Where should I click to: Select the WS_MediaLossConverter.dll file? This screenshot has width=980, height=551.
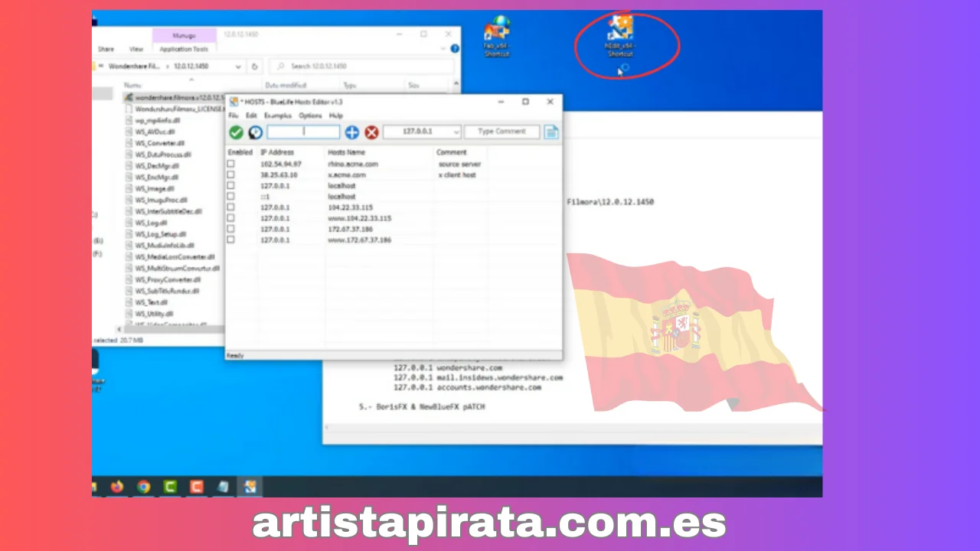click(175, 257)
